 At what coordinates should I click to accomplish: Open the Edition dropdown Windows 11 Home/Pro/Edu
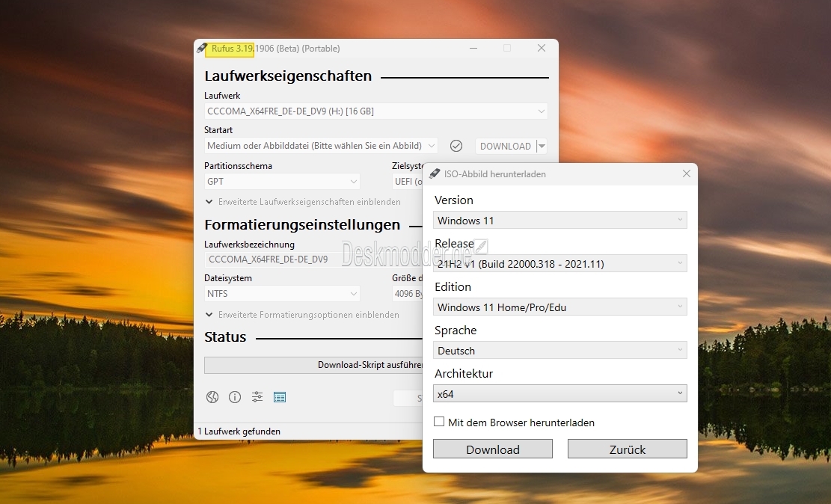point(559,307)
